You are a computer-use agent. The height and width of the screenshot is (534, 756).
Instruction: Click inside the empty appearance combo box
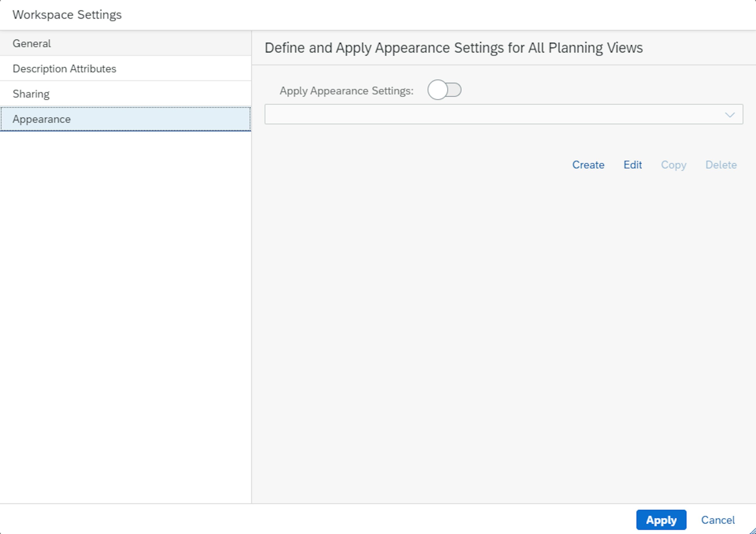pyautogui.click(x=487, y=115)
